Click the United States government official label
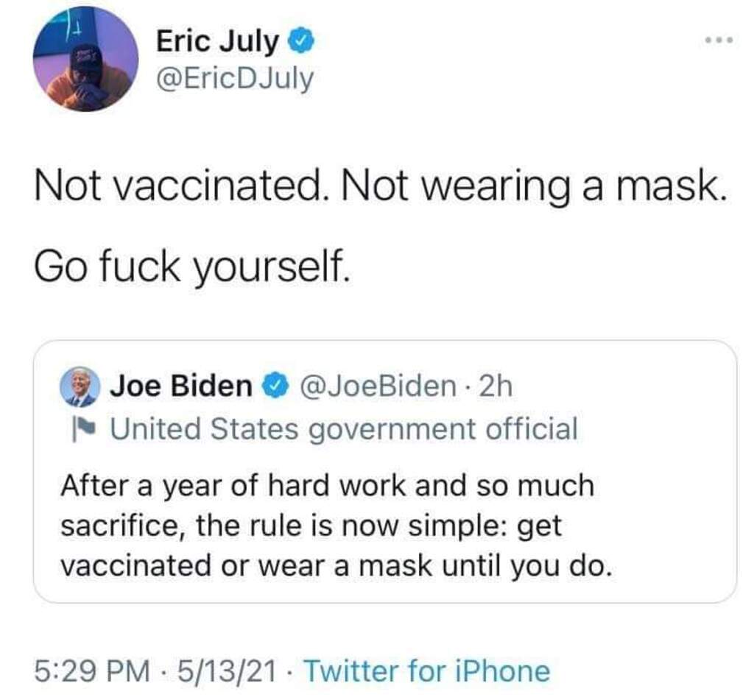 point(343,428)
